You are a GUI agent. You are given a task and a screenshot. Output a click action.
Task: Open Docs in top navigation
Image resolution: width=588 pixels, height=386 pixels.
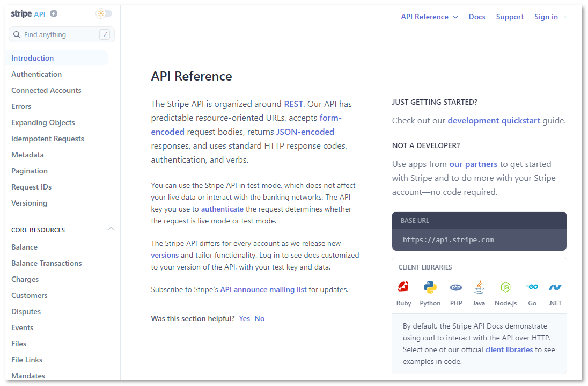pyautogui.click(x=476, y=17)
